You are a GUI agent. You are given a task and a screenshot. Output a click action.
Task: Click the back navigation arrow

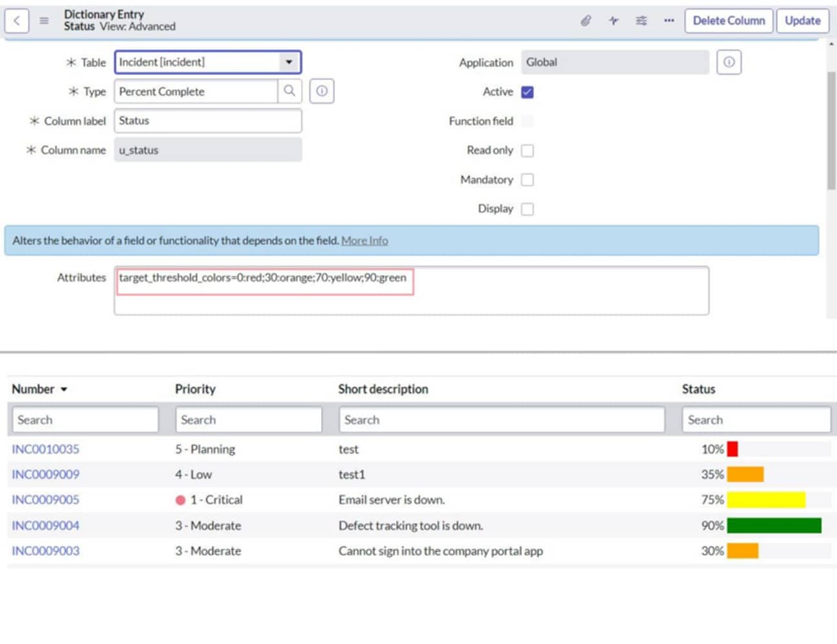pos(17,20)
